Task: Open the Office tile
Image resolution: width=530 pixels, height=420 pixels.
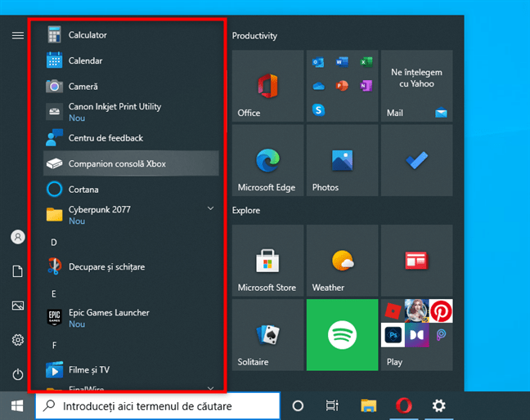Action: coord(267,86)
